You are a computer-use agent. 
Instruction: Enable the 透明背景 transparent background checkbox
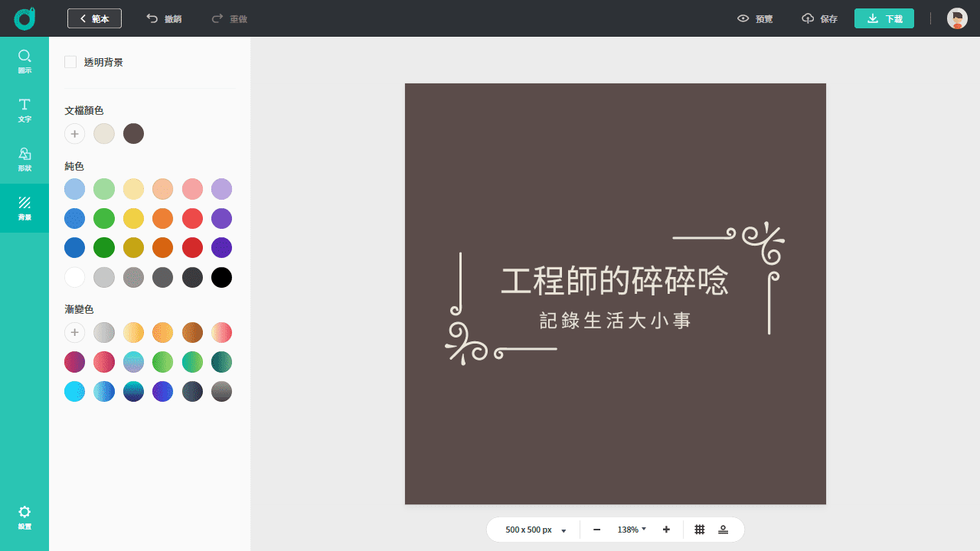tap(70, 62)
